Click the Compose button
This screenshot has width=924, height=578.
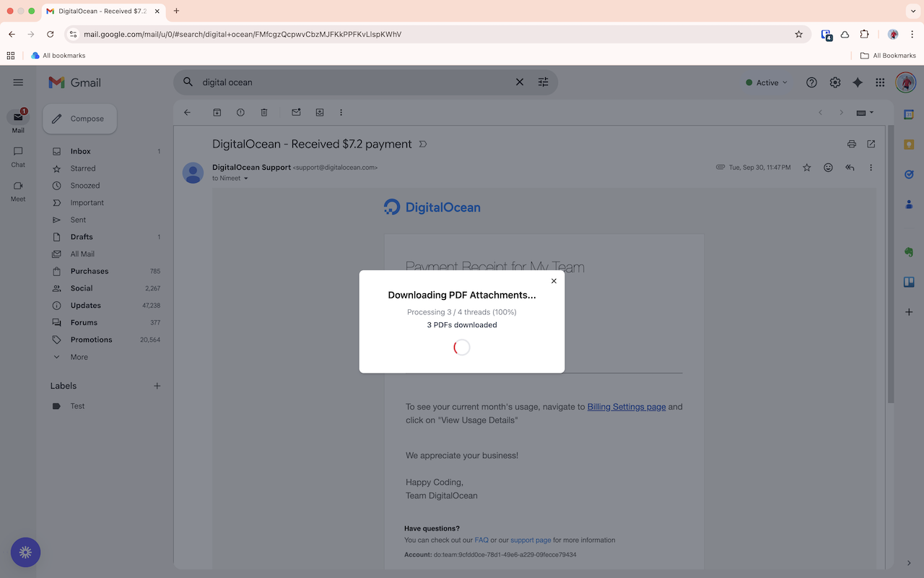point(79,118)
